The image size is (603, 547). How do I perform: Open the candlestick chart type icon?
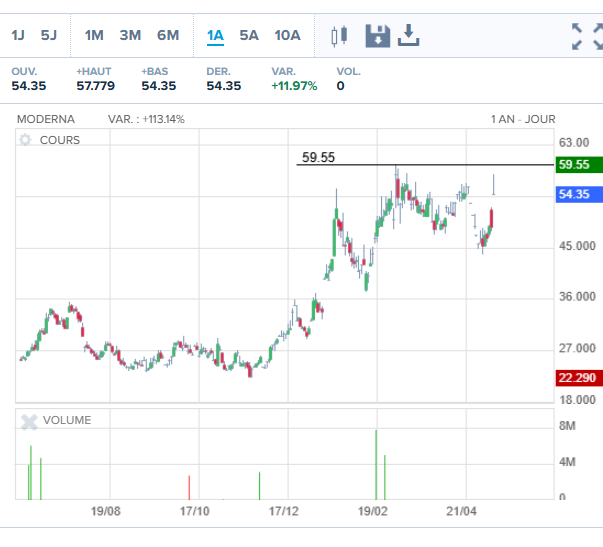pos(339,36)
